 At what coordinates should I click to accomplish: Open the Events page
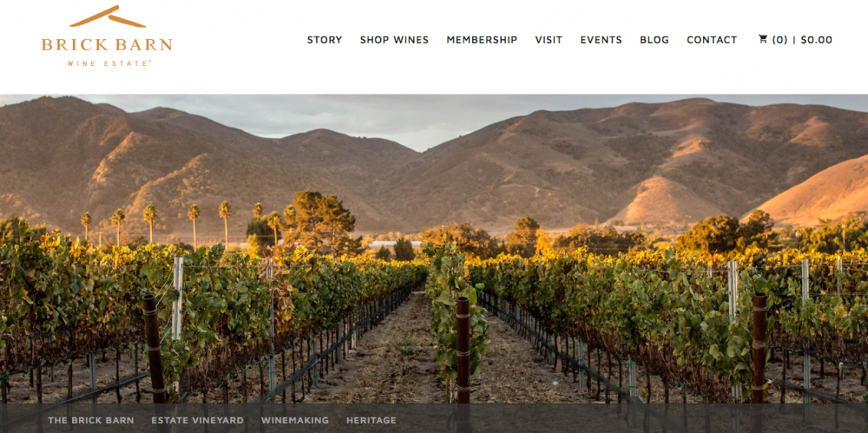(602, 40)
